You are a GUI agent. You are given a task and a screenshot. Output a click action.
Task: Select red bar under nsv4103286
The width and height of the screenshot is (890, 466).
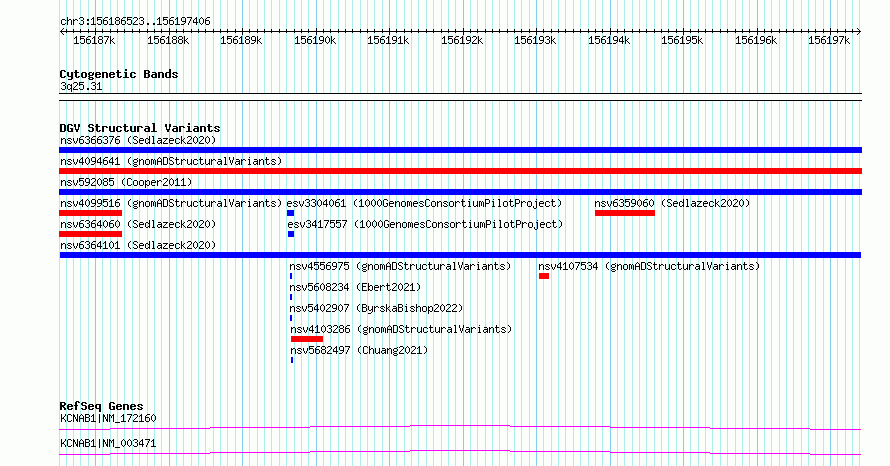point(307,339)
